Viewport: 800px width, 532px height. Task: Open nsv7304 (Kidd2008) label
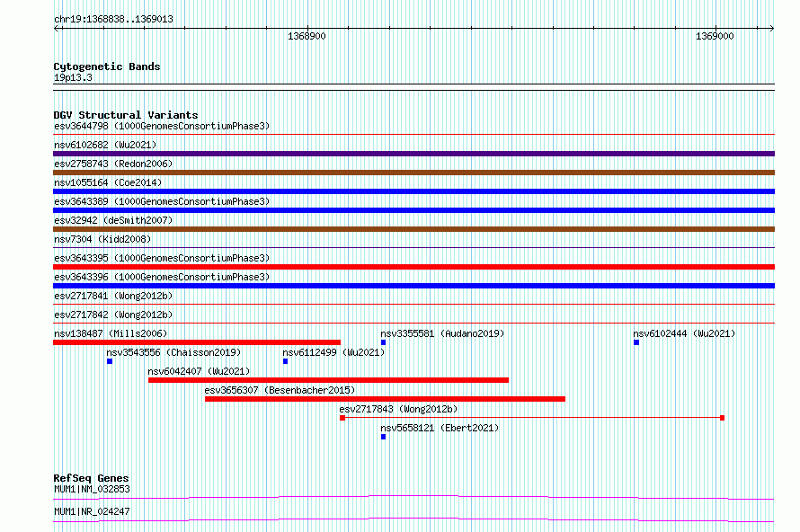pyautogui.click(x=102, y=239)
